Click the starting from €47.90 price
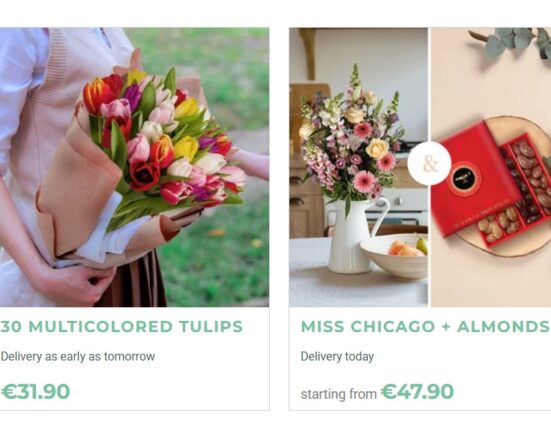 click(377, 392)
